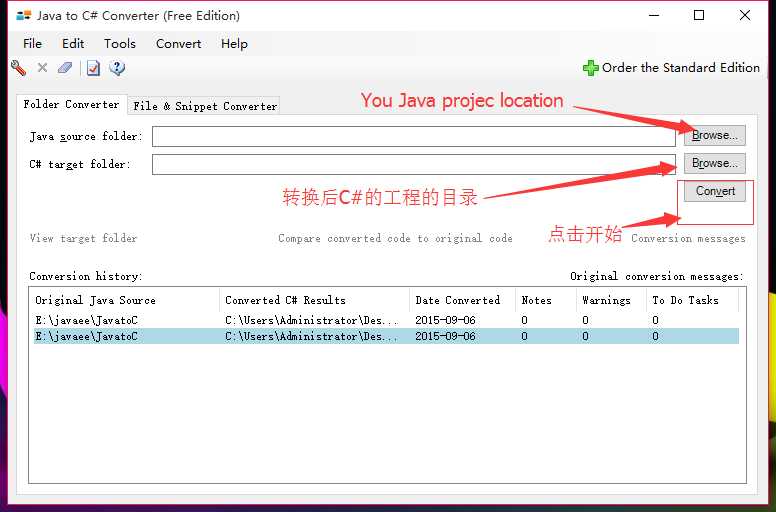776x512 pixels.
Task: Click the green plus order icon
Action: [590, 68]
